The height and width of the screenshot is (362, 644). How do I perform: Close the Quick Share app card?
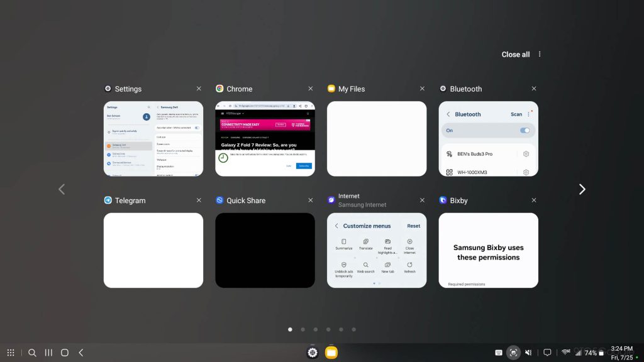click(310, 200)
